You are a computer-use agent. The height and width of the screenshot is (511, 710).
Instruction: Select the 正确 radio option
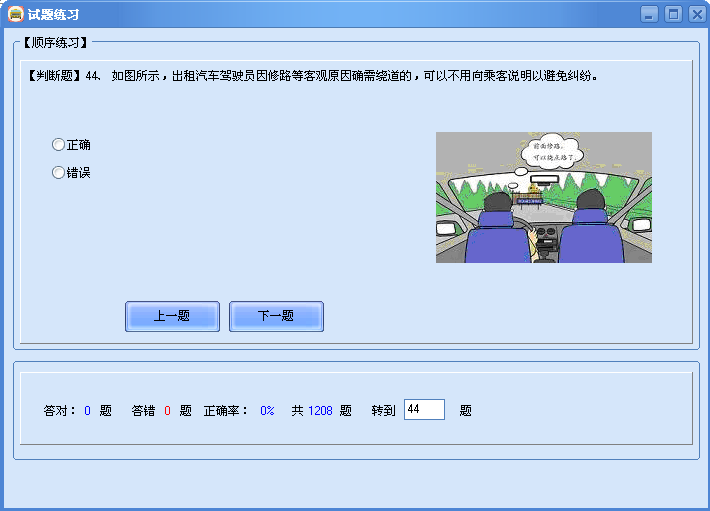pos(59,145)
